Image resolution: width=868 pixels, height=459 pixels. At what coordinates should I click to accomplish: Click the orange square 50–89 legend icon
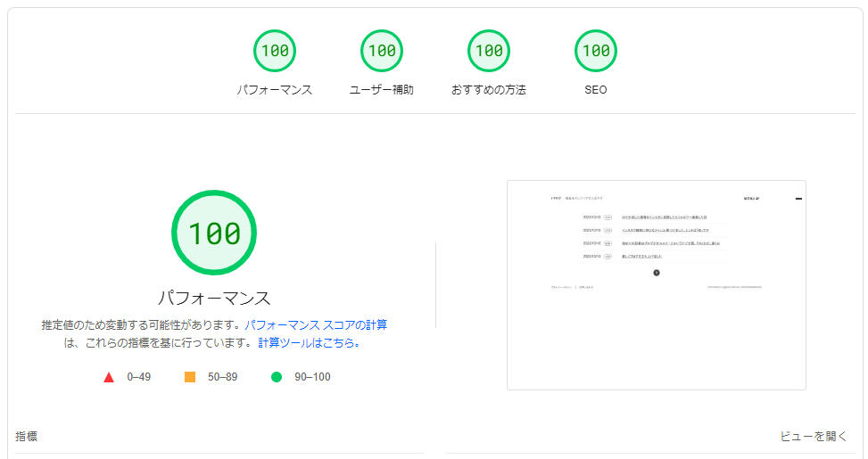[190, 377]
